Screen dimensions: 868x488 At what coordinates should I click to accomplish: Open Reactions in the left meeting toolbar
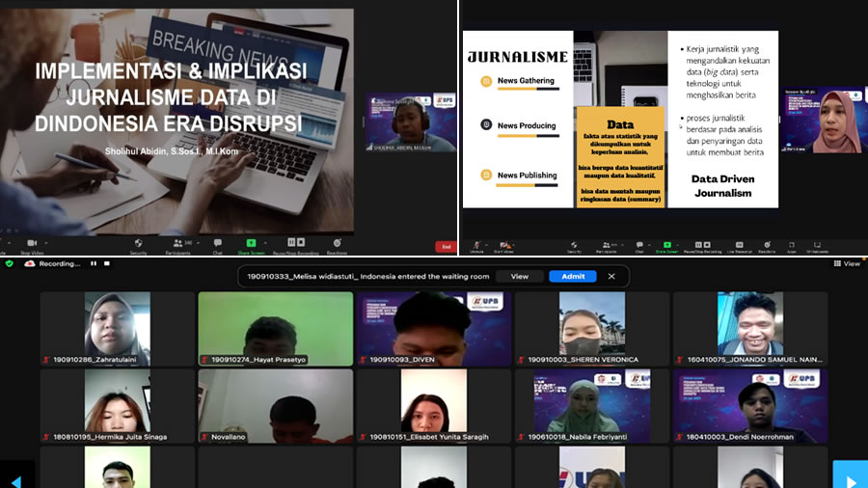click(337, 243)
